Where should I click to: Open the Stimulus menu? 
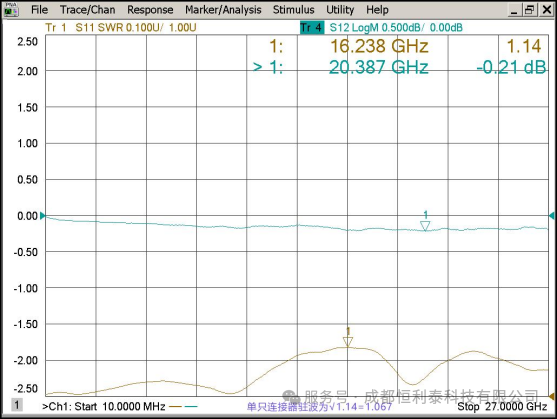click(293, 10)
